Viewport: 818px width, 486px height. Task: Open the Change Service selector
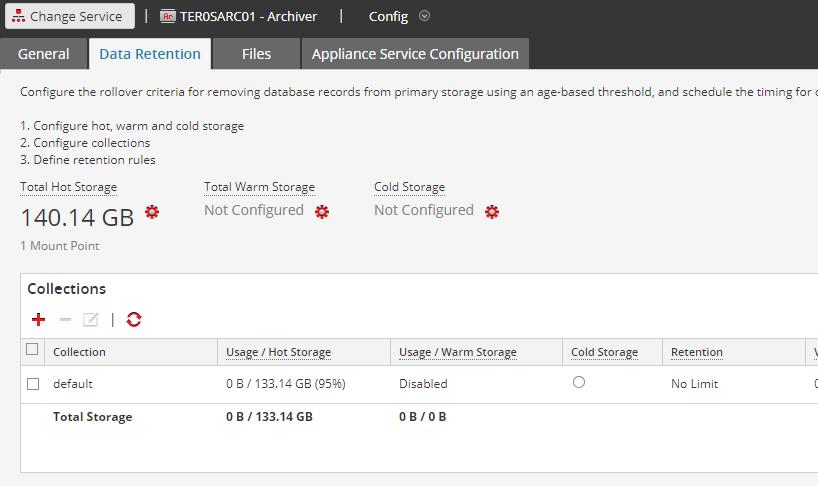[x=70, y=16]
